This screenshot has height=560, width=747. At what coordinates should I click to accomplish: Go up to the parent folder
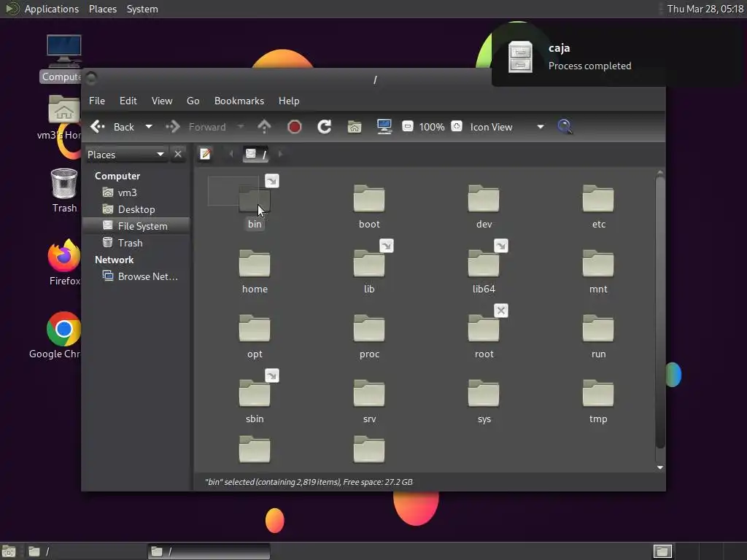[264, 127]
